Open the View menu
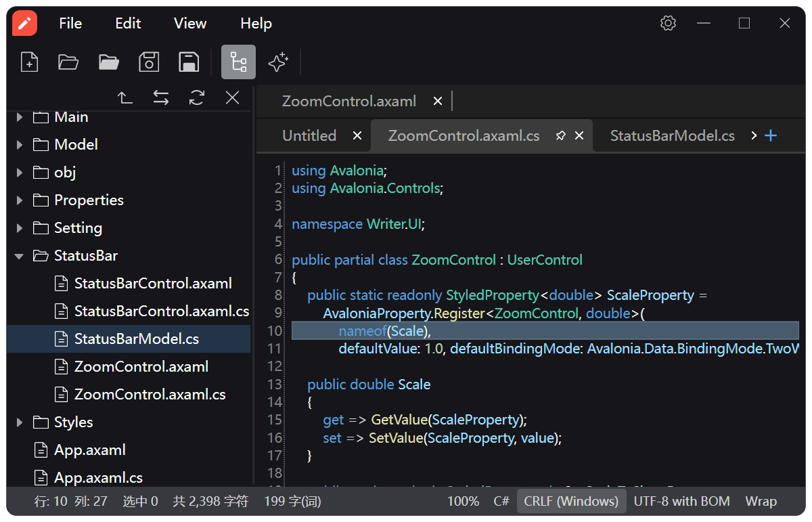 190,23
